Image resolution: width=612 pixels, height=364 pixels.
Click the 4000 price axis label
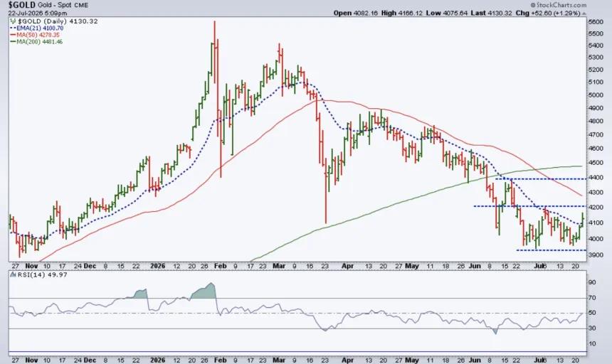[x=596, y=238]
